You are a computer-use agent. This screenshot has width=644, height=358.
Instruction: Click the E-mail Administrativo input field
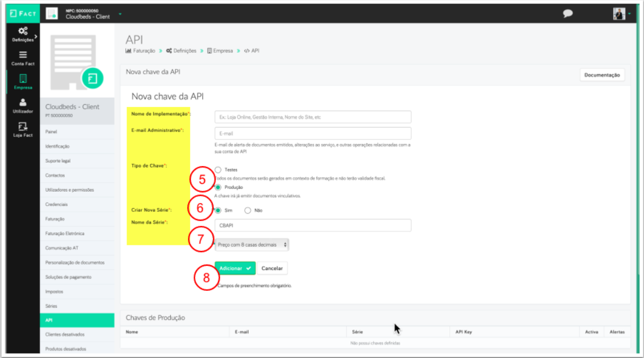click(x=313, y=133)
